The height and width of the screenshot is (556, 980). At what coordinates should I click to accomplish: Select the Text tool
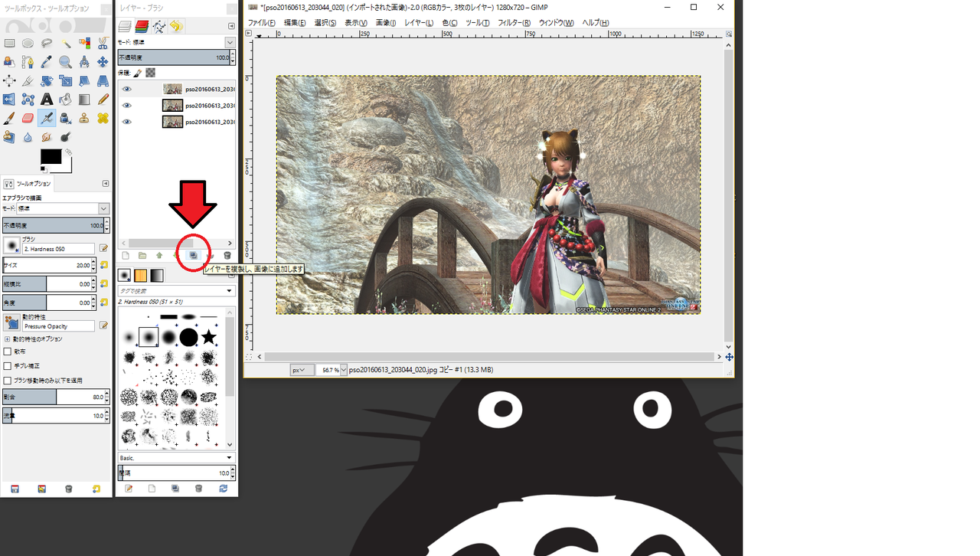click(x=47, y=99)
